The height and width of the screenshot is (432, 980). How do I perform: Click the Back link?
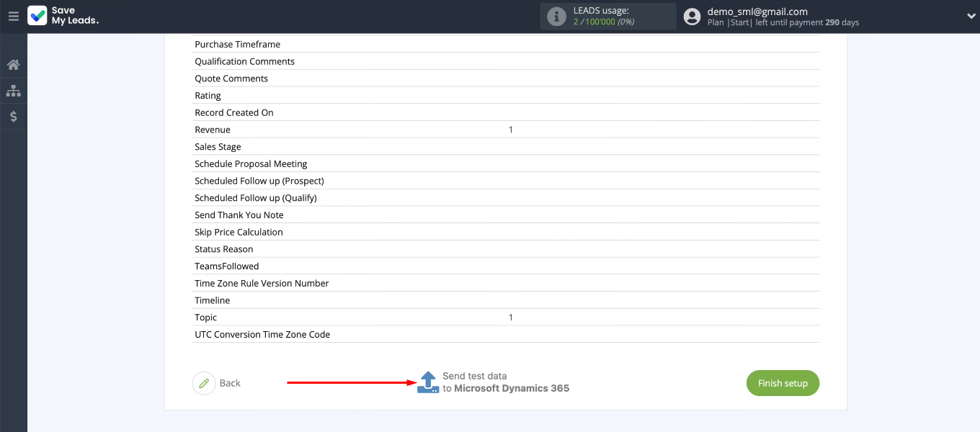point(230,383)
